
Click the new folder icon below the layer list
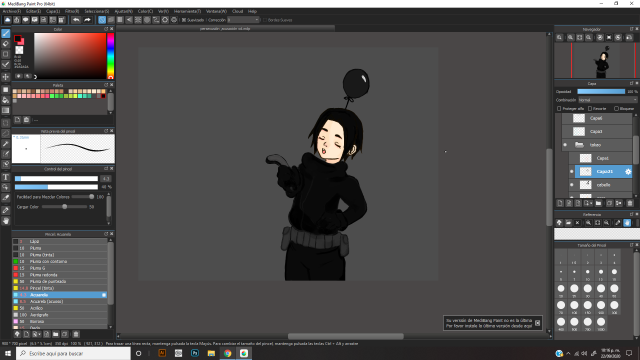pos(598,203)
